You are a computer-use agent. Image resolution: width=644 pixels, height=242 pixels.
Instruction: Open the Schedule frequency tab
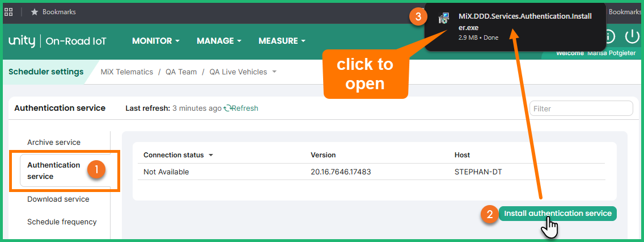point(62,222)
